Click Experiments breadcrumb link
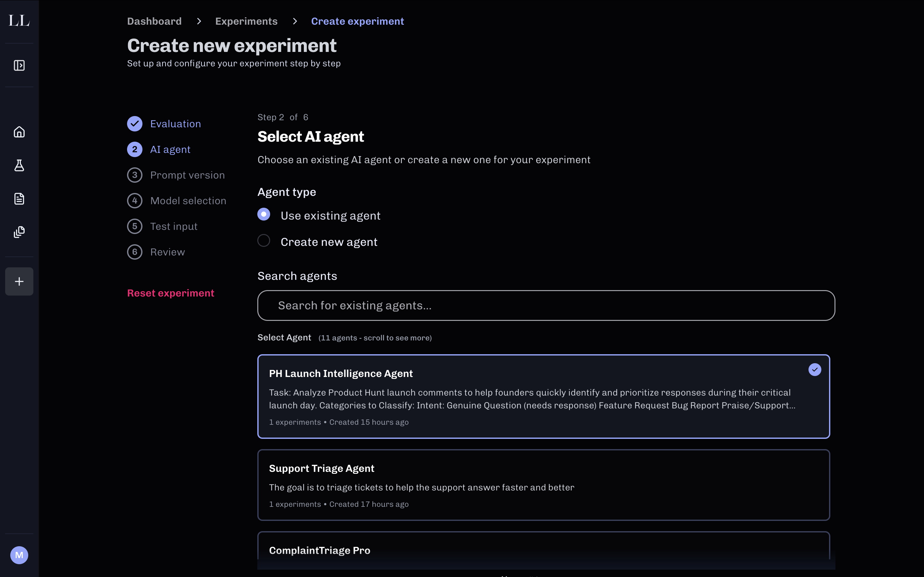The image size is (924, 577). click(246, 21)
